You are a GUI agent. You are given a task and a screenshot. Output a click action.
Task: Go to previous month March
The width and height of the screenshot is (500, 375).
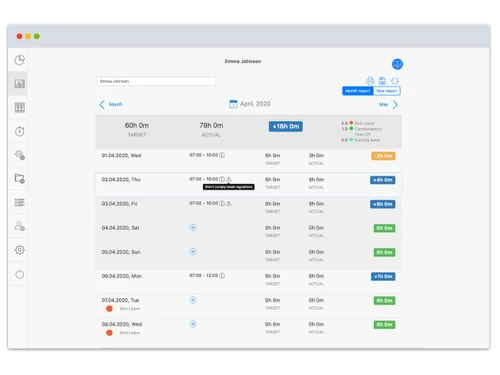point(116,104)
